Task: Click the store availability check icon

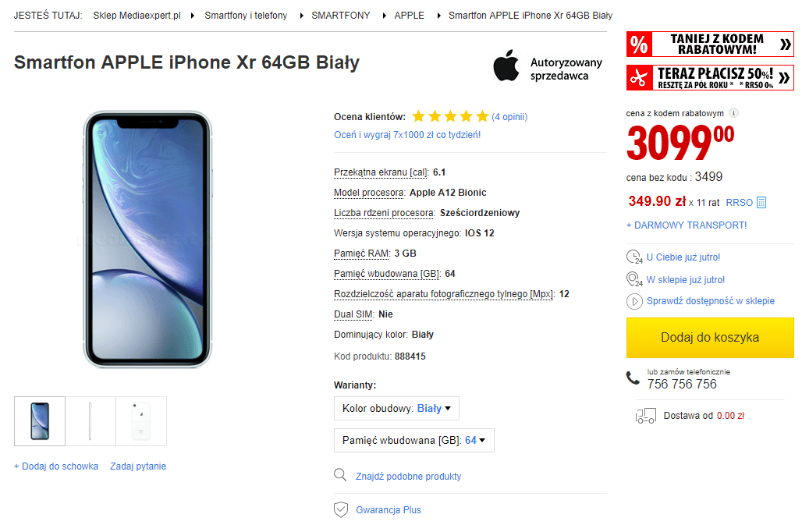Action: point(633,301)
